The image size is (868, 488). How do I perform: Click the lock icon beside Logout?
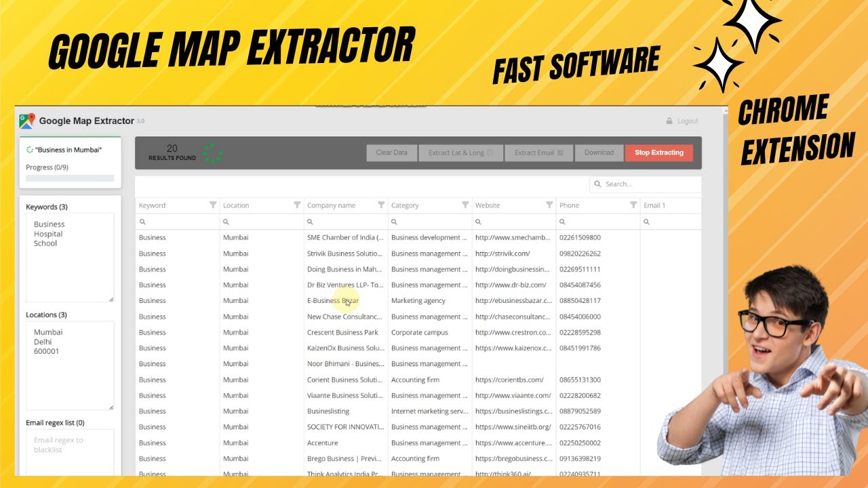click(x=670, y=121)
